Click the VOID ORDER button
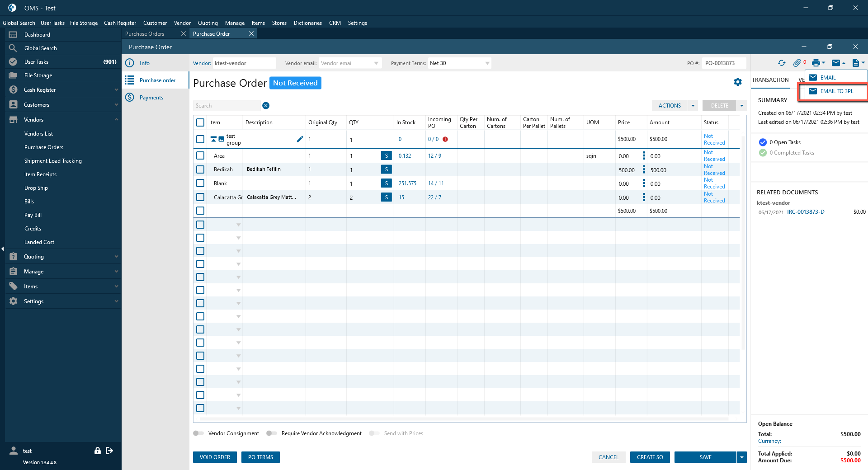Screen dimensions: 868x470 215,457
